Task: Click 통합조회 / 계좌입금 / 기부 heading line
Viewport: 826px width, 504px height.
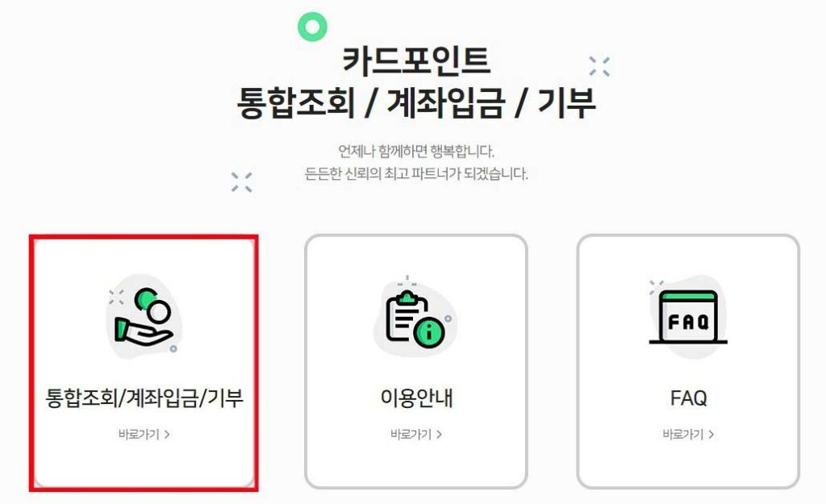Action: 416,102
